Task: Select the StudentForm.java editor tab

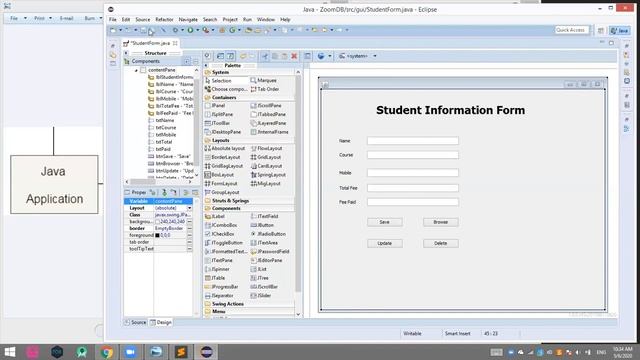Action: [x=151, y=43]
